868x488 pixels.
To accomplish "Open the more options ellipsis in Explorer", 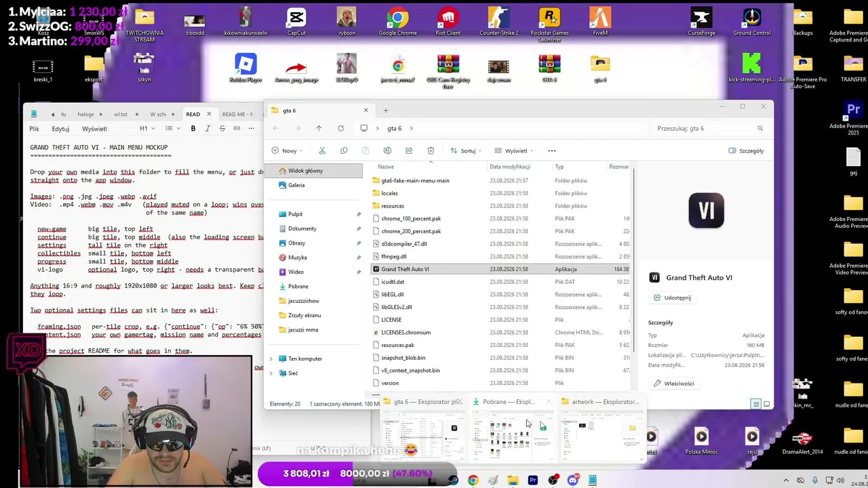I will pos(552,150).
